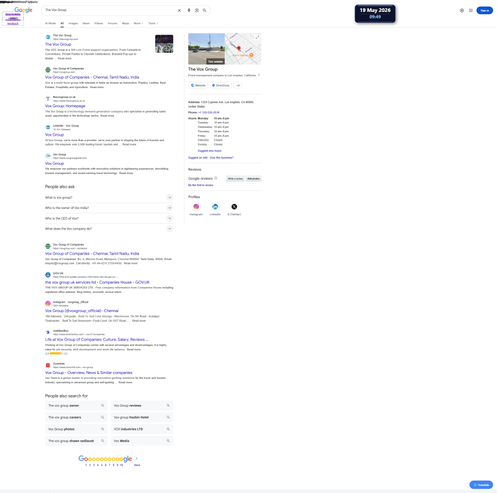Image resolution: width=500 pixels, height=493 pixels.
Task: Click search icon for 'Vox Group reviews'
Action: pyautogui.click(x=168, y=406)
